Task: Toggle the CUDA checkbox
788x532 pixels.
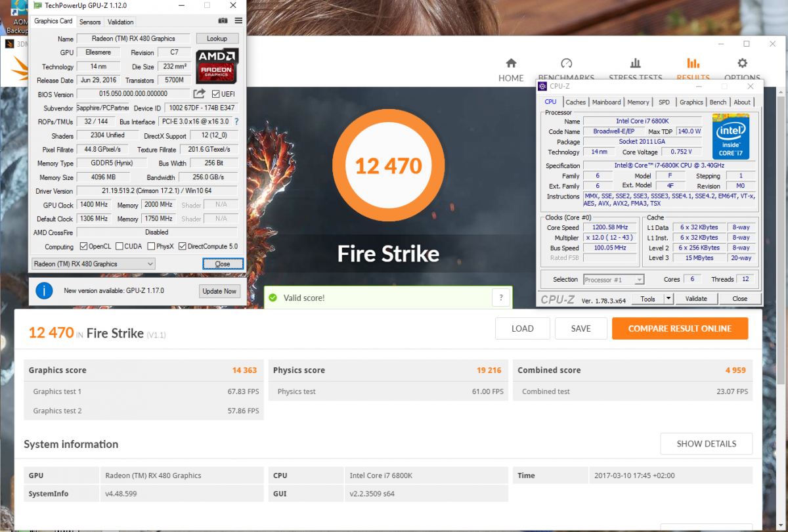Action: 119,246
